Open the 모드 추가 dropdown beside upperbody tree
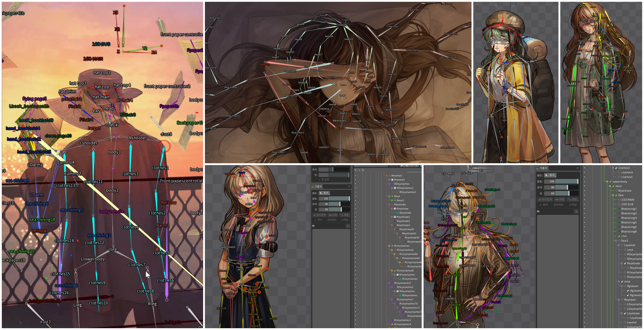This screenshot has width=644, height=330. (x=550, y=175)
